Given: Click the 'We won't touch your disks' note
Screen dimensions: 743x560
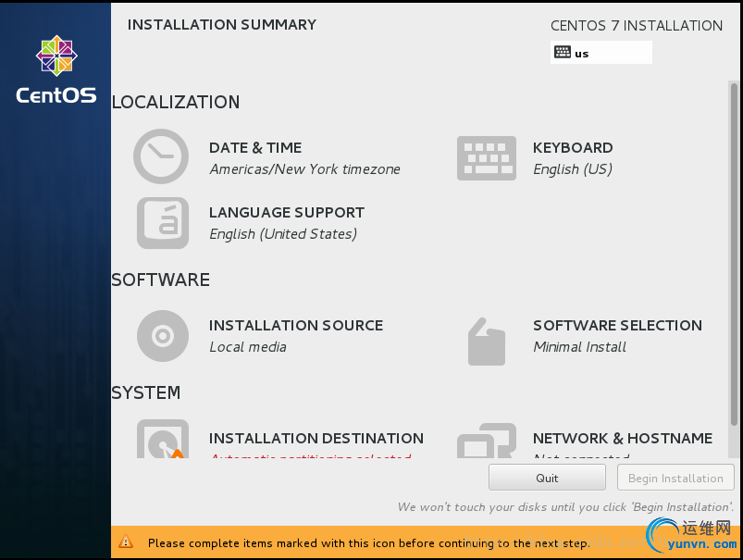Looking at the screenshot, I should click(565, 507).
